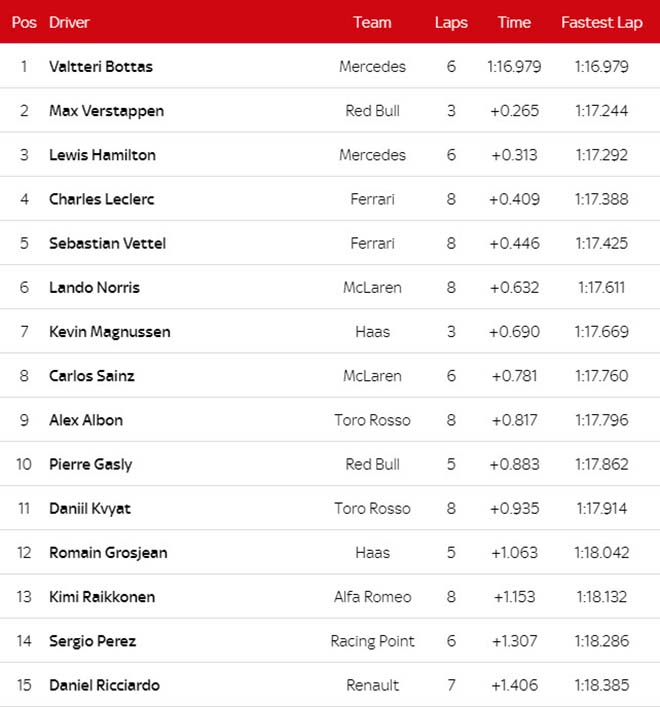Click the Team column header
Image resolution: width=660 pixels, height=707 pixels.
[x=372, y=22]
